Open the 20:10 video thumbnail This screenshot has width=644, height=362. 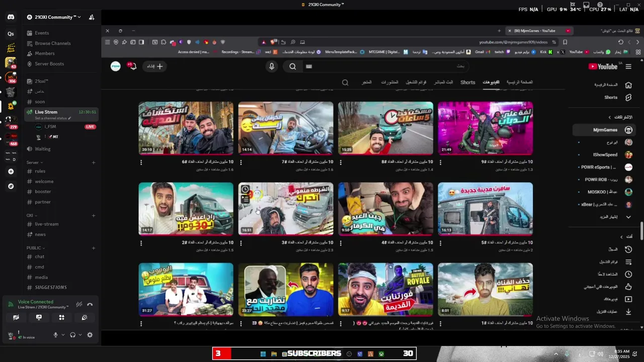pos(186,128)
